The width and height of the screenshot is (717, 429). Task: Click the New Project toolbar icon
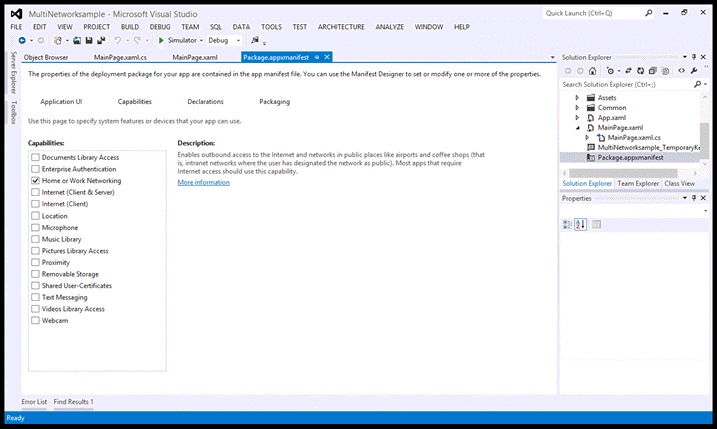coord(58,41)
